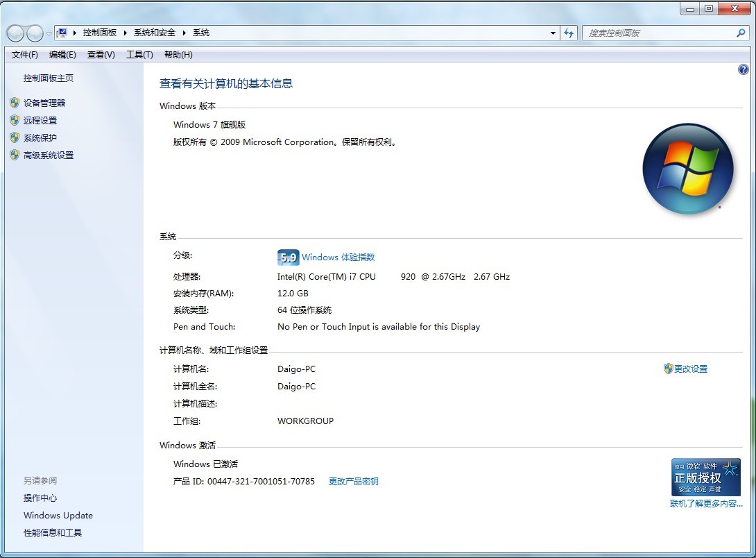Click shield icon next to 远程设置
Screen dimensions: 756x558
click(15, 120)
